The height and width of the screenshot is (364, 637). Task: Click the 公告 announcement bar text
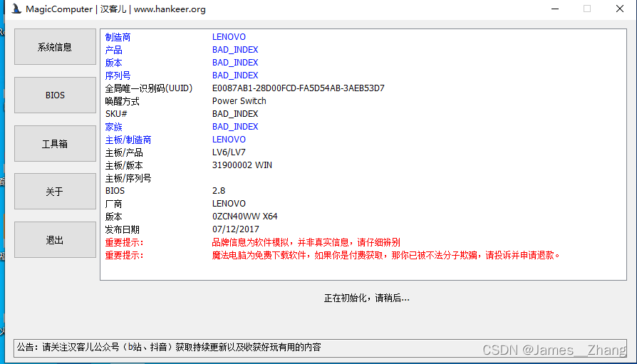click(x=169, y=348)
